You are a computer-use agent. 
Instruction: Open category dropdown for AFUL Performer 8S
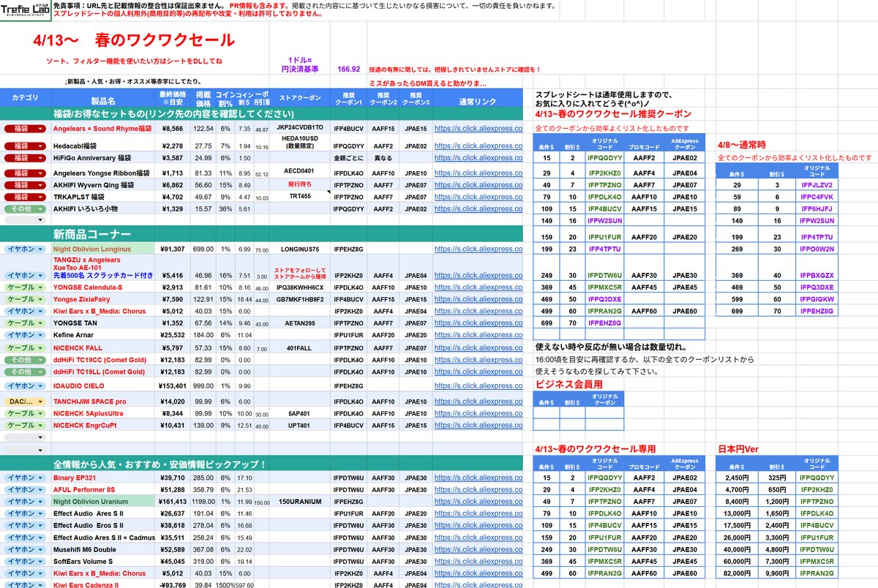tap(25, 490)
